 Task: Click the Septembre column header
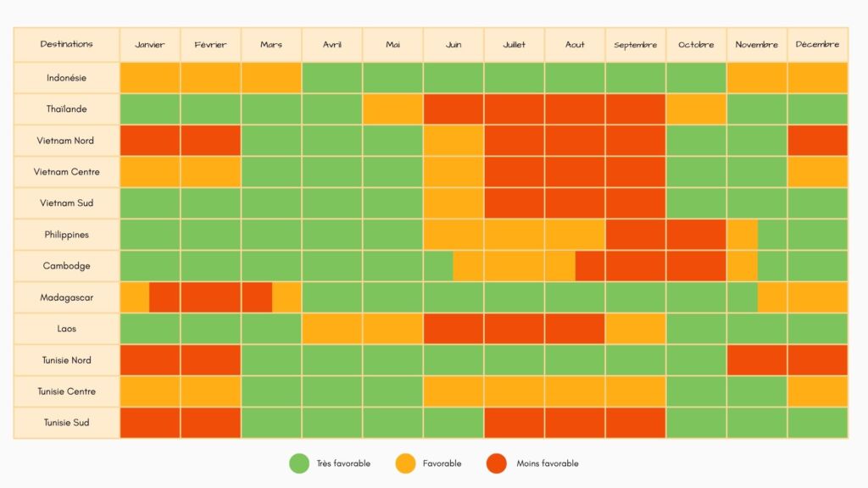point(635,45)
